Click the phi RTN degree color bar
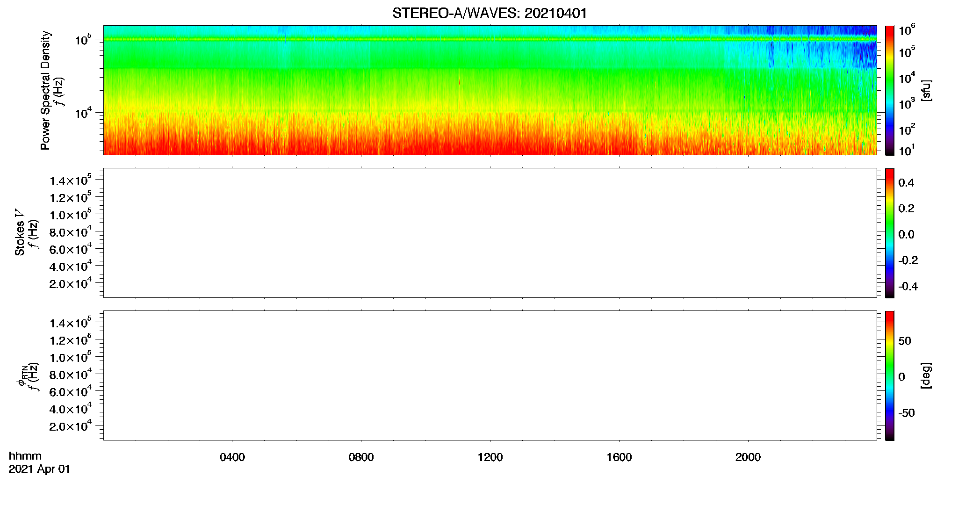 (x=890, y=375)
